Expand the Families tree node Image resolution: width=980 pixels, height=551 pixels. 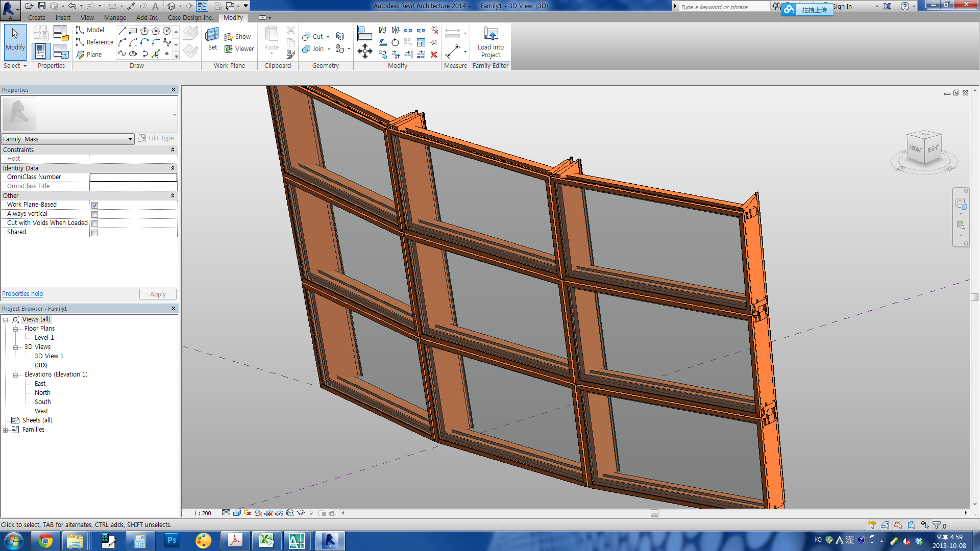coord(6,430)
